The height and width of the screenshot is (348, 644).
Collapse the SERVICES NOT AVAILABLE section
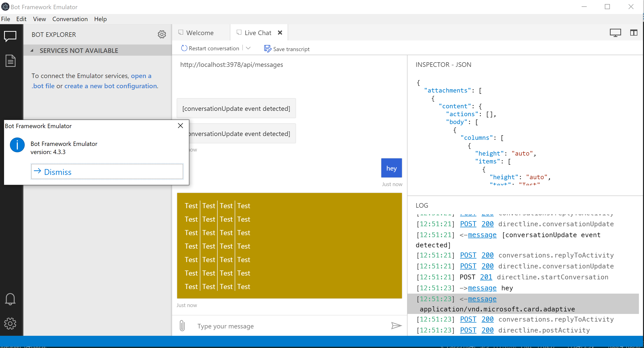point(32,50)
